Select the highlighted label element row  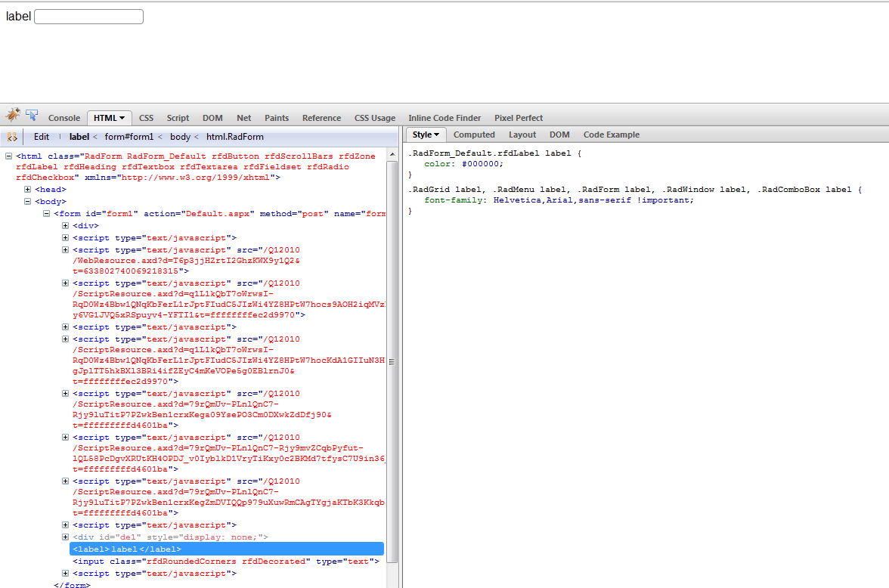[227, 549]
